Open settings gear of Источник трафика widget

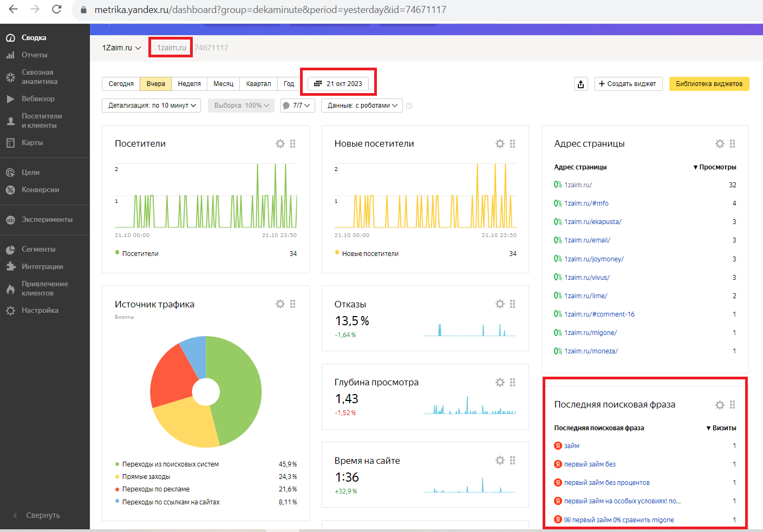[280, 304]
